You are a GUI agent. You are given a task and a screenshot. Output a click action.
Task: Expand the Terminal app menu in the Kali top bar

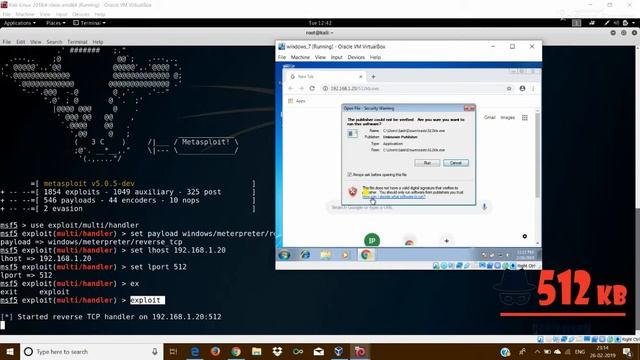pos(89,23)
